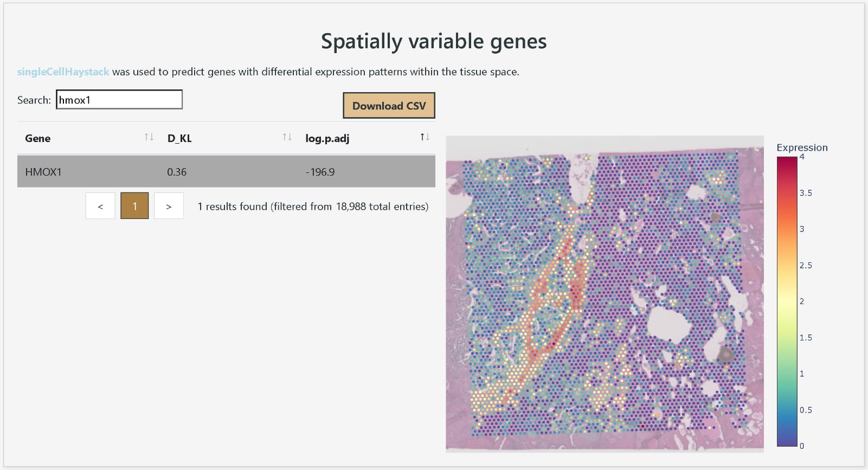Image resolution: width=868 pixels, height=470 pixels.
Task: Click the Expression legend title
Action: 802,147
